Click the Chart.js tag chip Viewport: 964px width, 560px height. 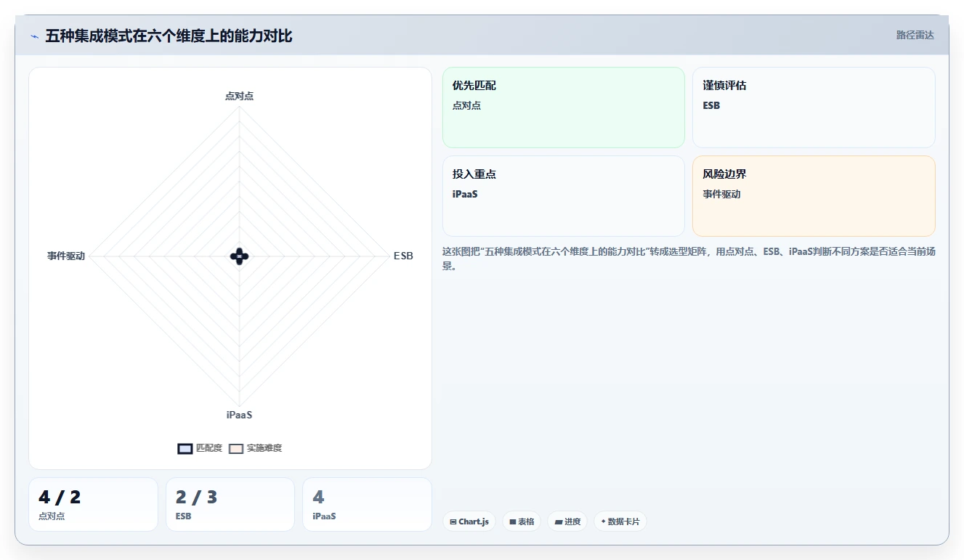coord(469,522)
